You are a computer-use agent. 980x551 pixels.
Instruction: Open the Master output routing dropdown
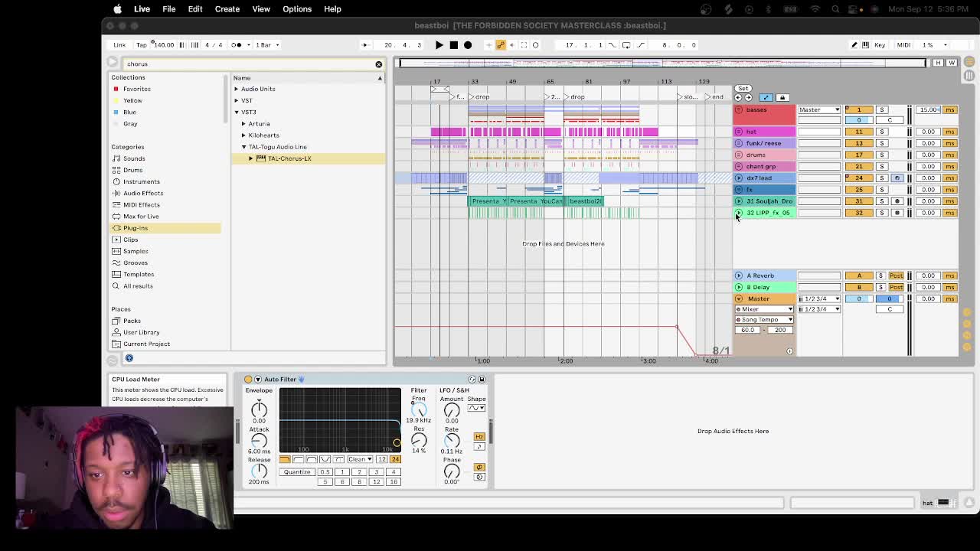pyautogui.click(x=819, y=109)
